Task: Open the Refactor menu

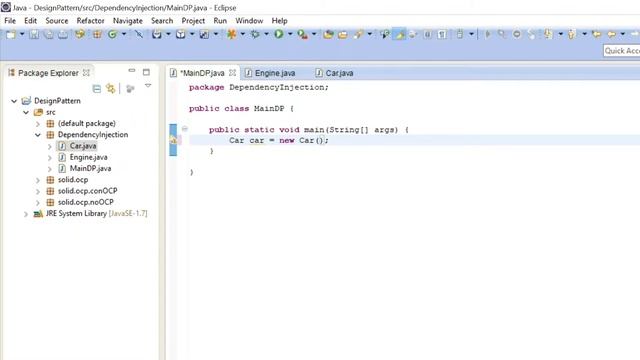Action: pos(90,21)
